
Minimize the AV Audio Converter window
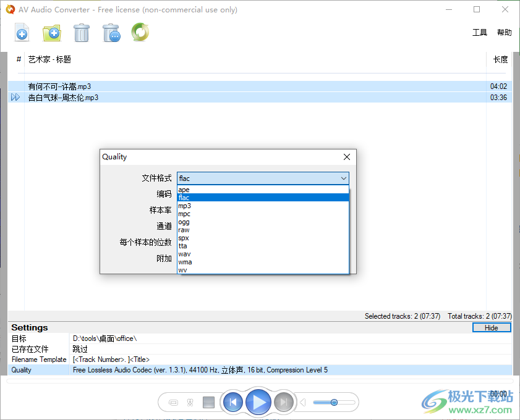coord(449,9)
